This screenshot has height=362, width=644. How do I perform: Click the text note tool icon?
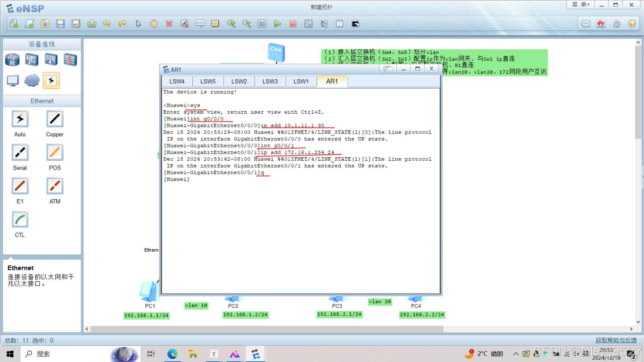pos(200,23)
